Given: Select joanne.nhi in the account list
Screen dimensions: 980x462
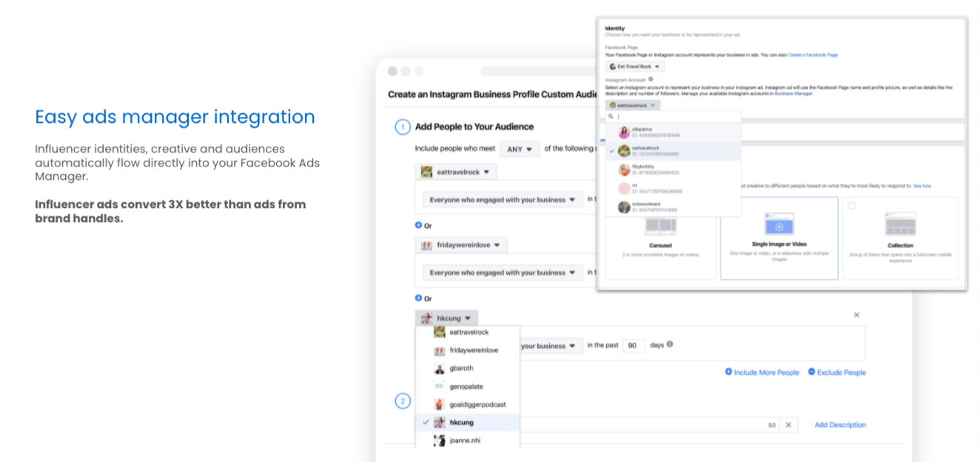Looking at the screenshot, I should pyautogui.click(x=468, y=440).
